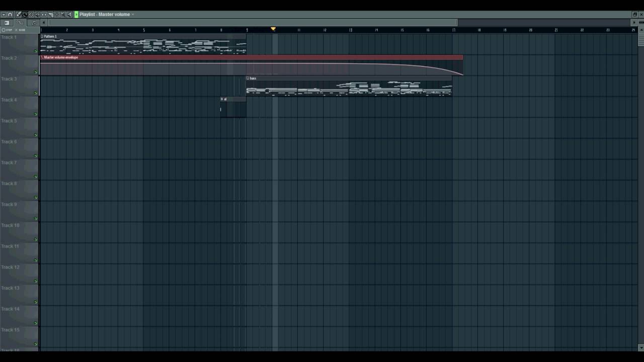This screenshot has height=362, width=644.
Task: Toggle the STEP editing option
Action: pyautogui.click(x=7, y=30)
